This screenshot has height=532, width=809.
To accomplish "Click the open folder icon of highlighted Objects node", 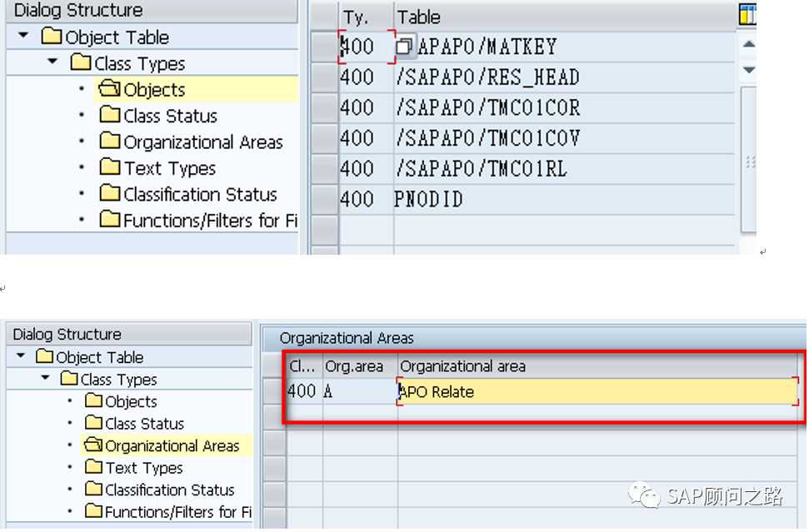I will (x=109, y=89).
